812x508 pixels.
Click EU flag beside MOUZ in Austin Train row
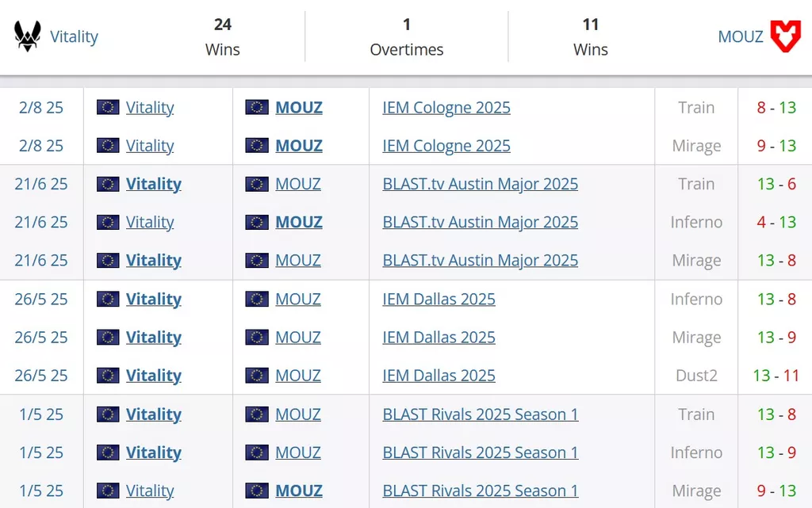[x=256, y=184]
